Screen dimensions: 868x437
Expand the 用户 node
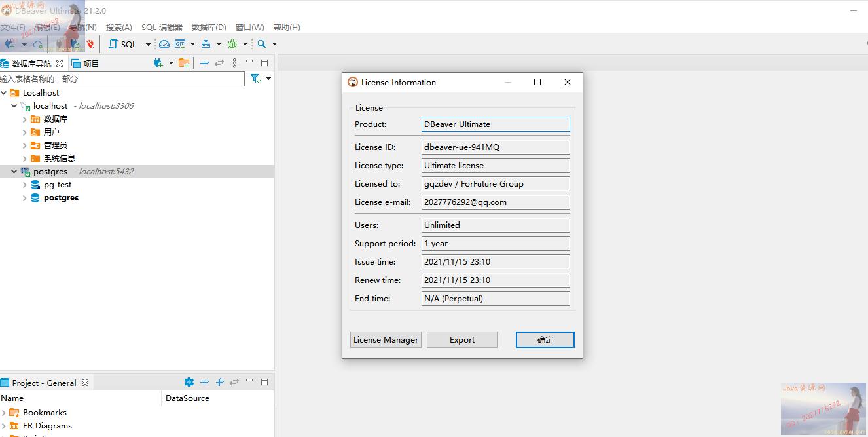pos(24,132)
